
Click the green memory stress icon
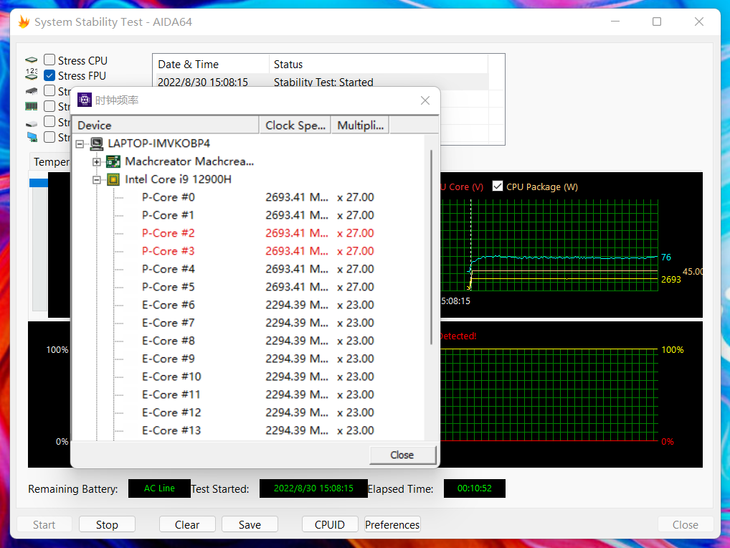point(31,107)
